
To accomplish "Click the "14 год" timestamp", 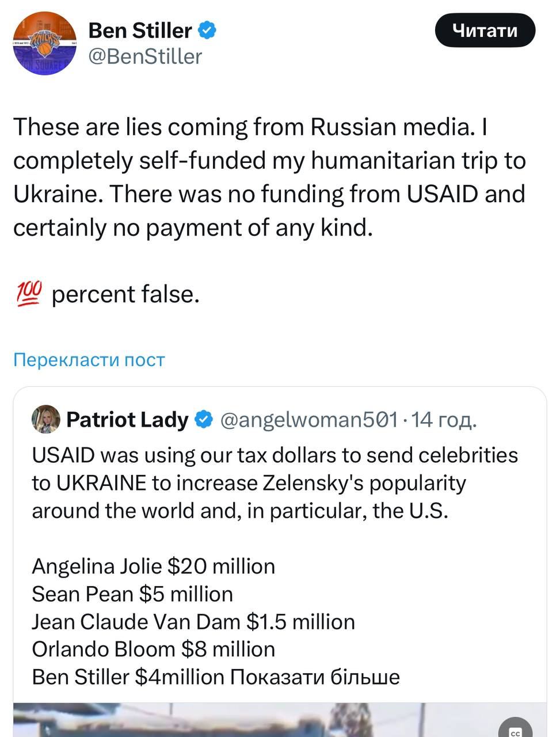I will click(x=444, y=420).
